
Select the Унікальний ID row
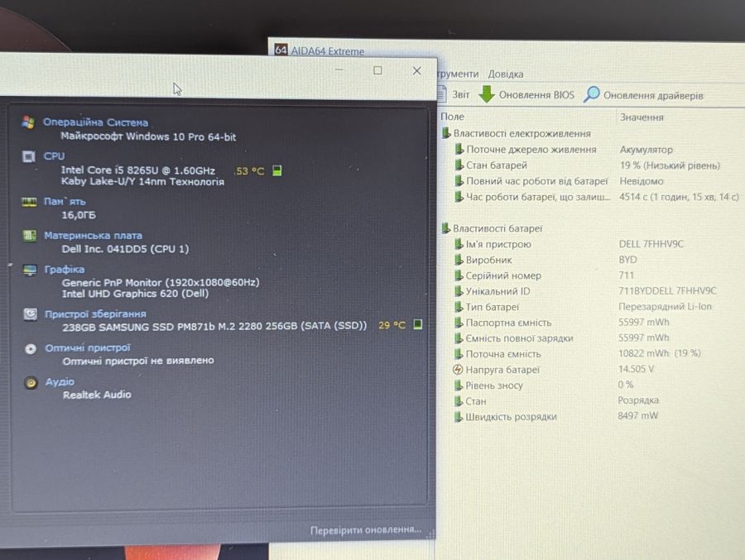click(585, 291)
